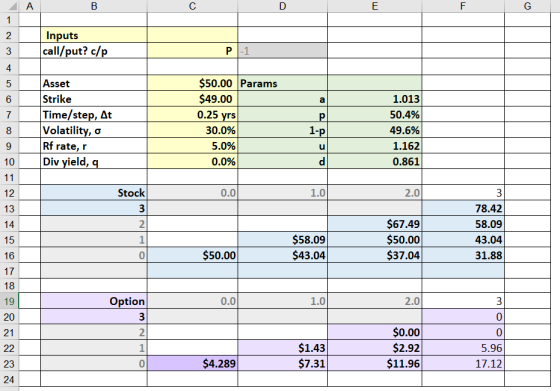Viewport: 560px width, 391px height.
Task: Select the parameter a value 1.013
Action: click(x=374, y=99)
